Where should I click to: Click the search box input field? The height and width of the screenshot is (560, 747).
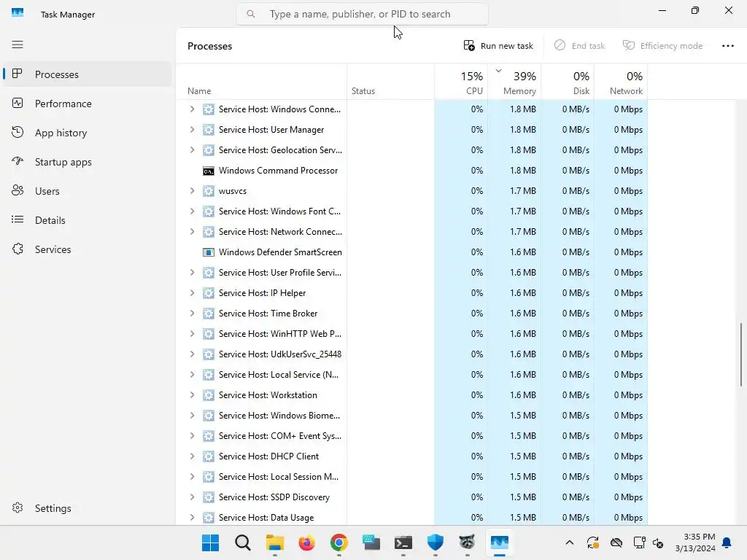(362, 15)
